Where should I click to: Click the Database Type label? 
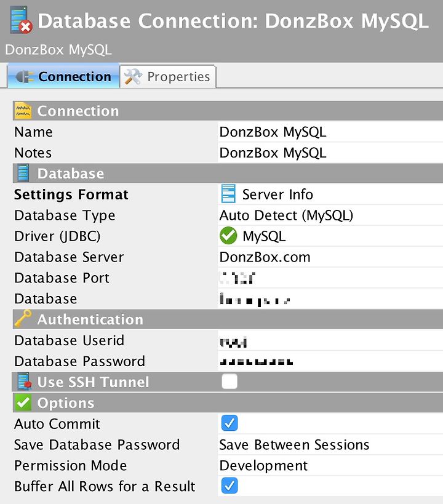click(65, 215)
